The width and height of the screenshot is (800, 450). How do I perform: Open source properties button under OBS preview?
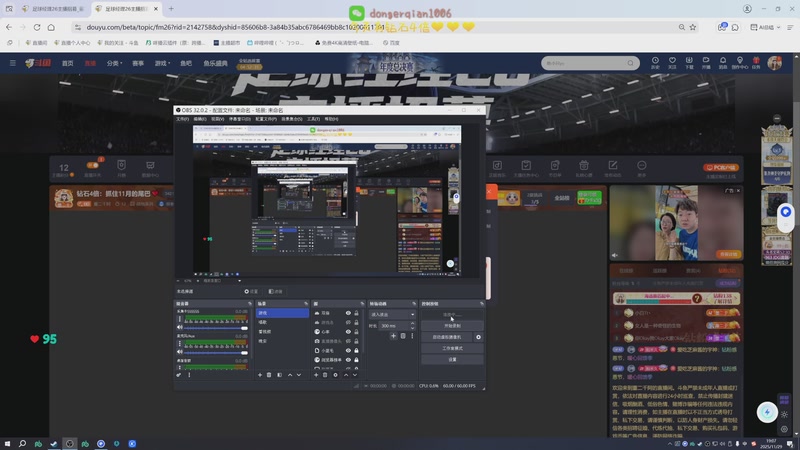pyautogui.click(x=251, y=291)
